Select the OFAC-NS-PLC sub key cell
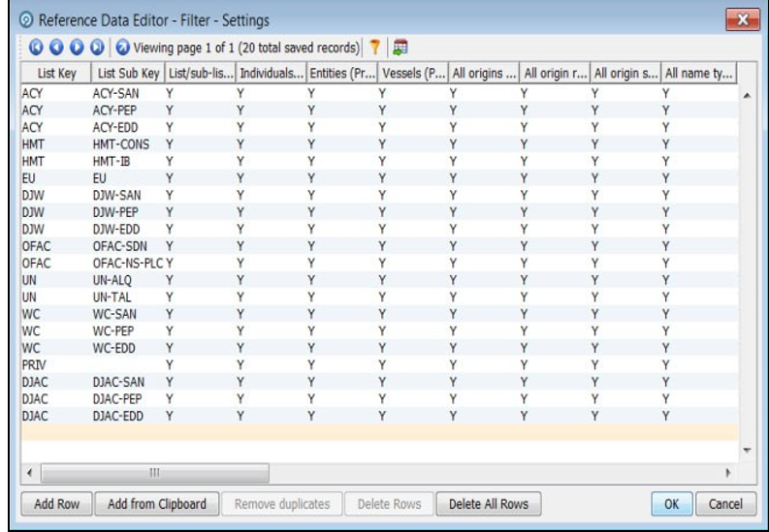769x532 pixels. coord(128,263)
